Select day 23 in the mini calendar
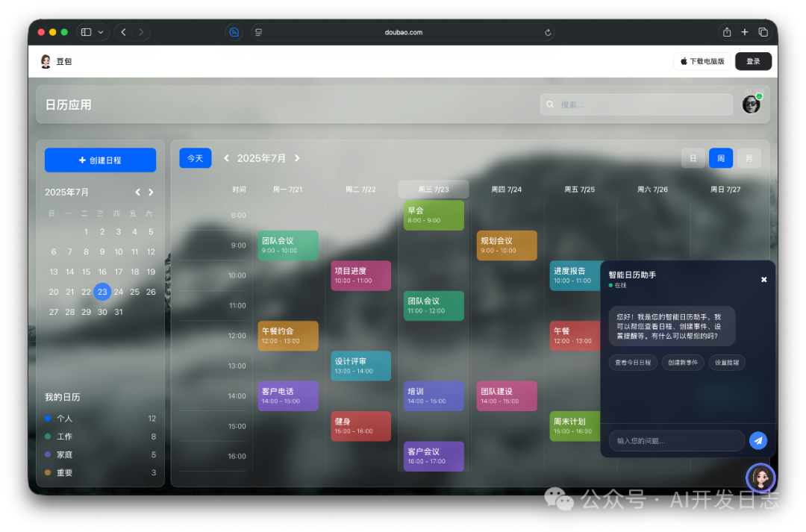 pos(102,292)
